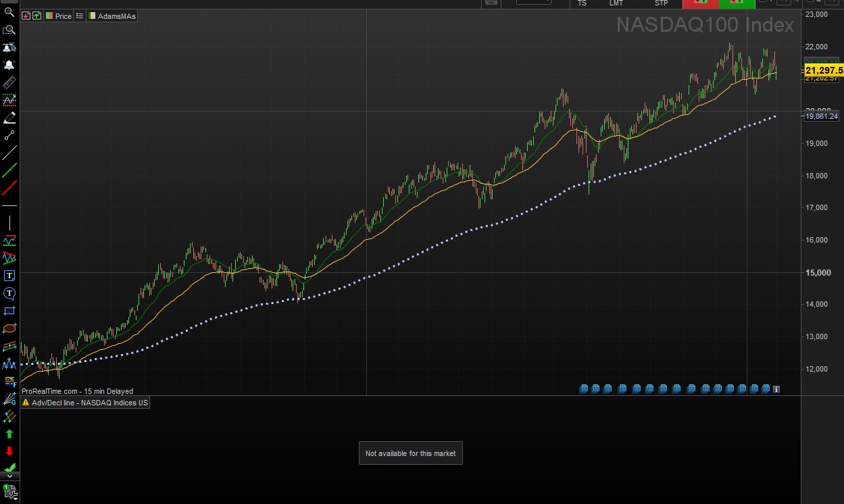The height and width of the screenshot is (504, 844).
Task: Click the 19,861.24 moving average value label
Action: pos(822,116)
